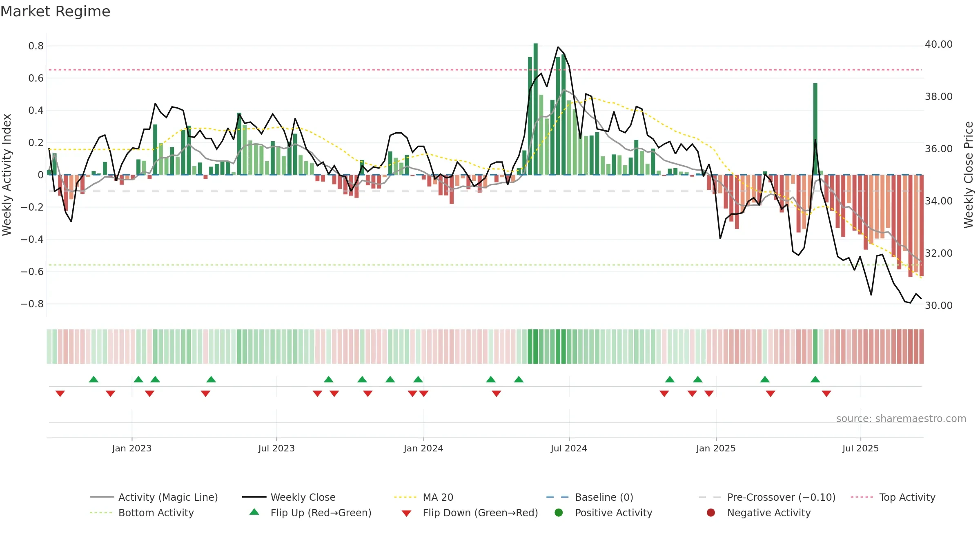This screenshot has width=980, height=551.
Task: Click the Jul 2024 x-axis label
Action: point(569,448)
